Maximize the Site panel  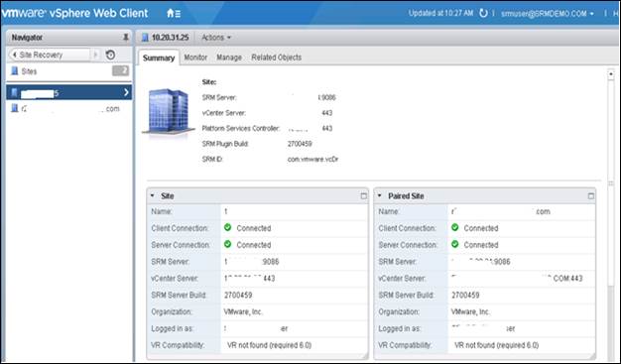363,195
